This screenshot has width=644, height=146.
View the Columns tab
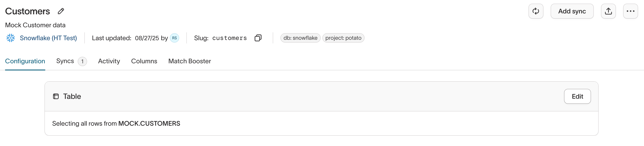pyautogui.click(x=144, y=61)
